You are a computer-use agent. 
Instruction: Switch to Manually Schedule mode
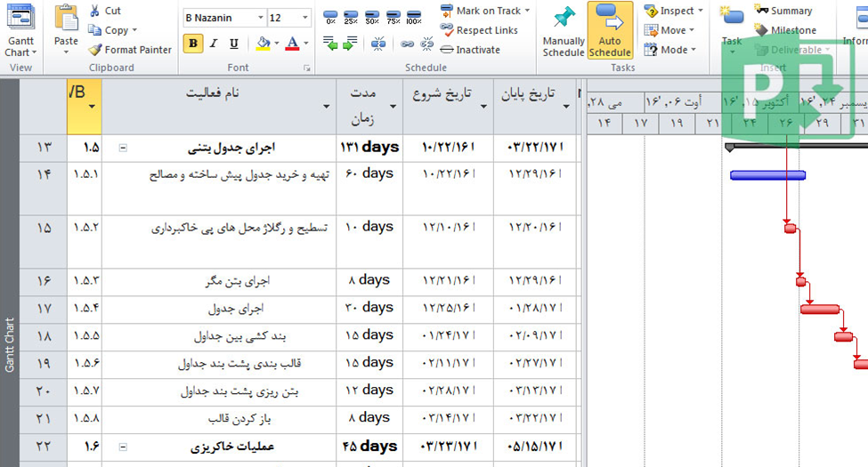point(564,30)
